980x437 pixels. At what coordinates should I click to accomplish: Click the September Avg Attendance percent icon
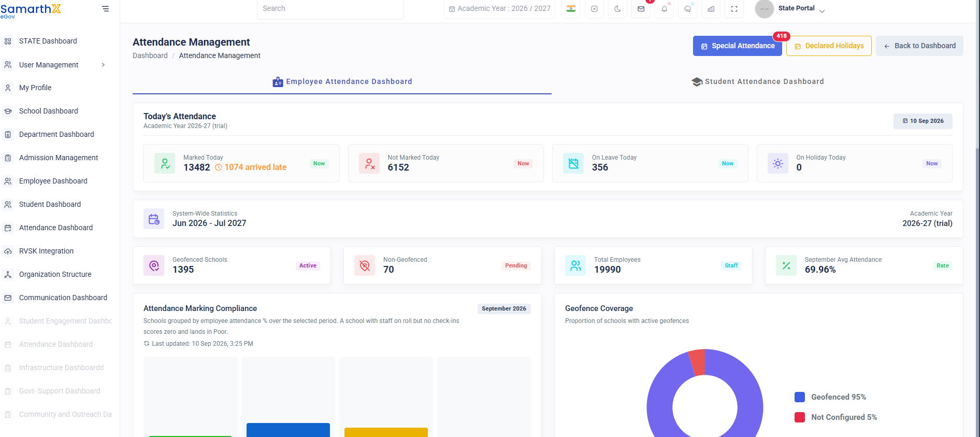point(786,265)
